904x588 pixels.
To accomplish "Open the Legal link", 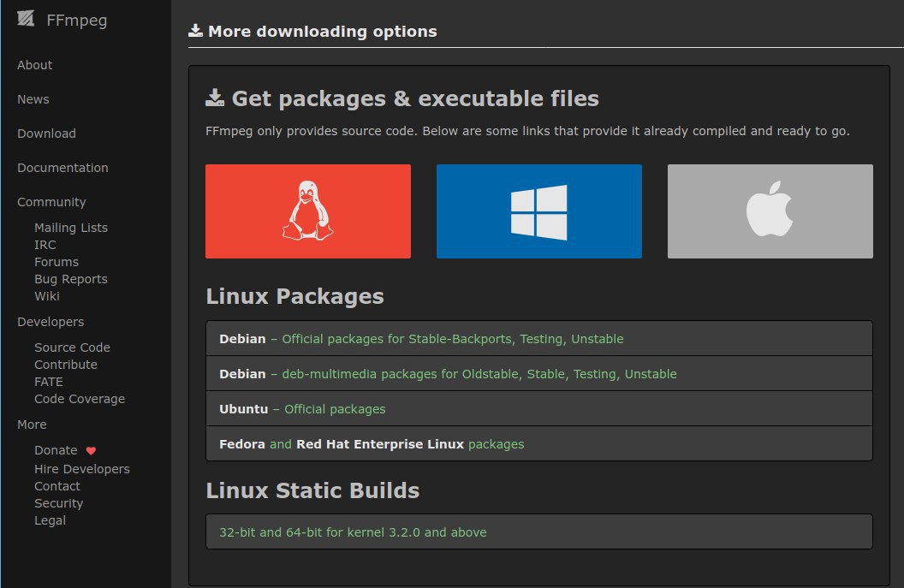I will pos(51,520).
